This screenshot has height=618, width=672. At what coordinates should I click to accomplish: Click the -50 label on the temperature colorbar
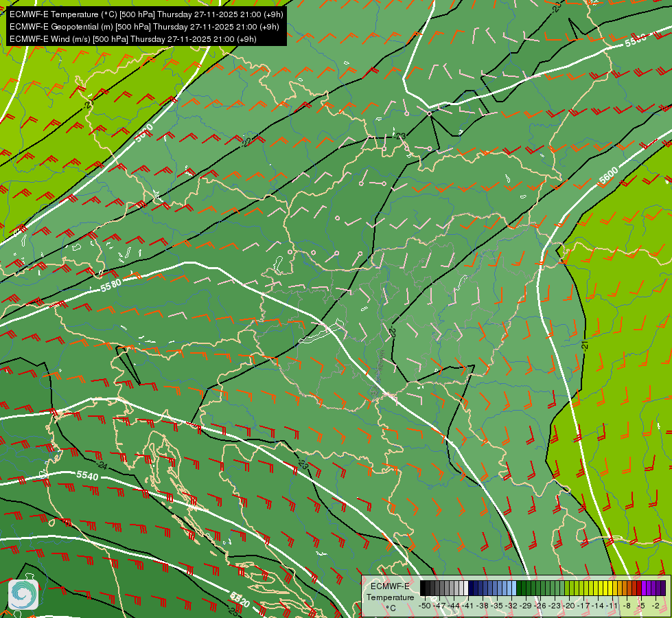coord(425,606)
